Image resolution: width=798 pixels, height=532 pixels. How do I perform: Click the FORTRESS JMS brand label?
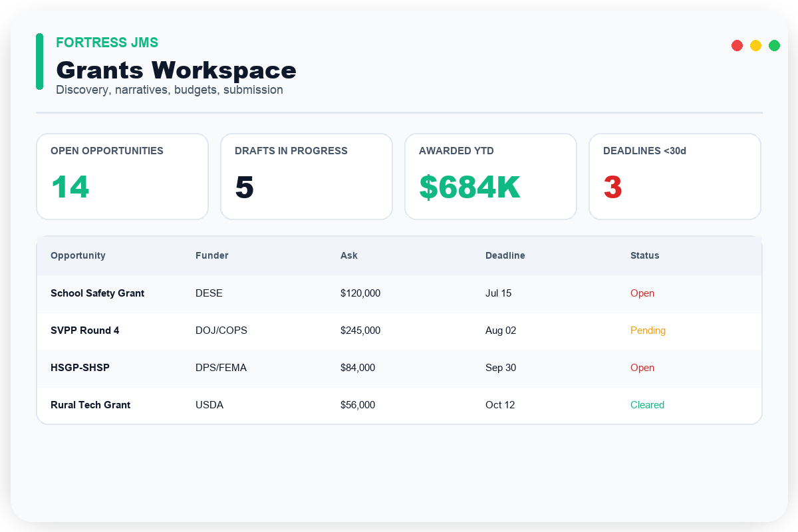[107, 43]
